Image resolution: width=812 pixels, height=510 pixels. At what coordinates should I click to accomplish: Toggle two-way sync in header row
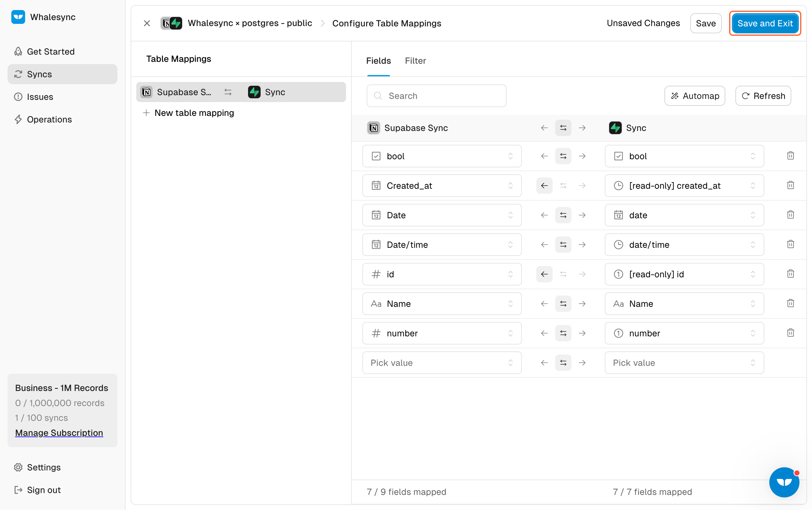click(563, 128)
